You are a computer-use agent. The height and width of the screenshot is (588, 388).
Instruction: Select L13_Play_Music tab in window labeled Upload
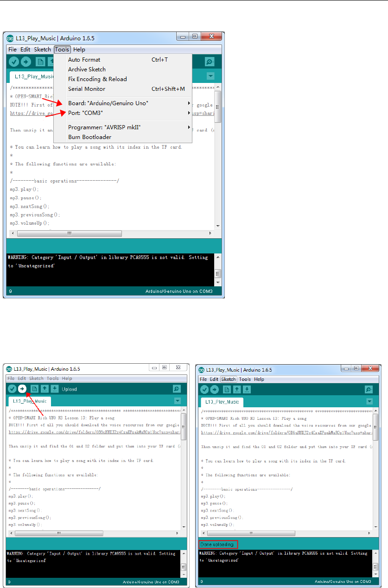pos(30,401)
